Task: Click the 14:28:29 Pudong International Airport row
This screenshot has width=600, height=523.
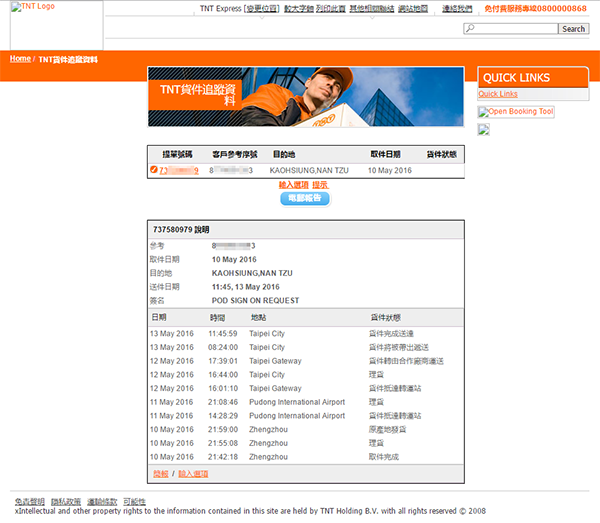Action: click(306, 416)
